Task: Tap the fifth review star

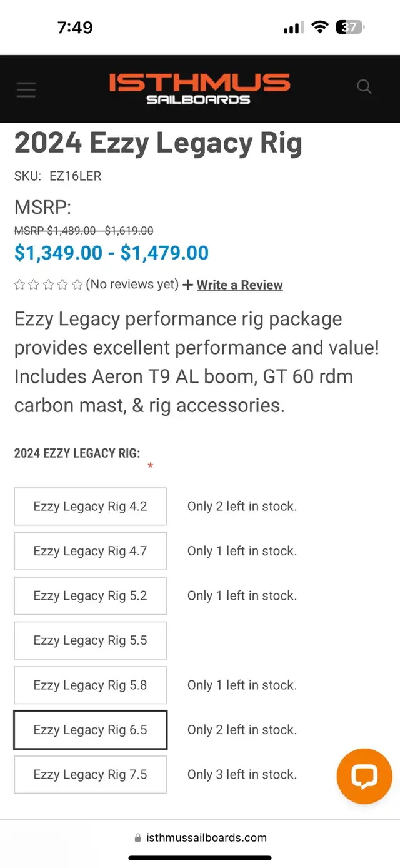Action: pyautogui.click(x=77, y=285)
